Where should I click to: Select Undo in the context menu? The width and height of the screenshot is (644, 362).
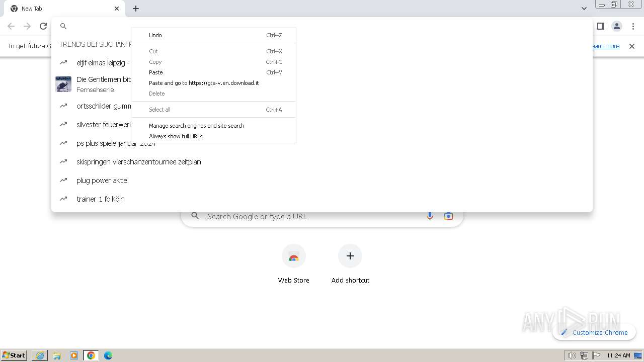213,35
